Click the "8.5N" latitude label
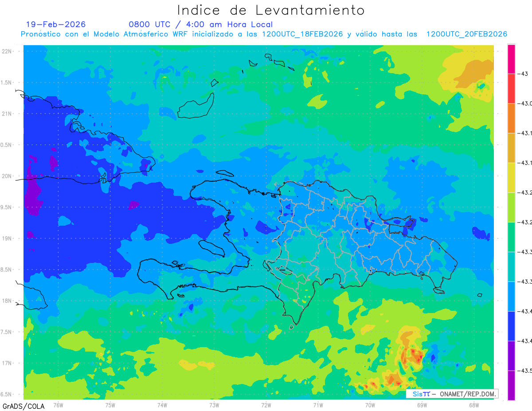532x411 pixels. tap(7, 270)
